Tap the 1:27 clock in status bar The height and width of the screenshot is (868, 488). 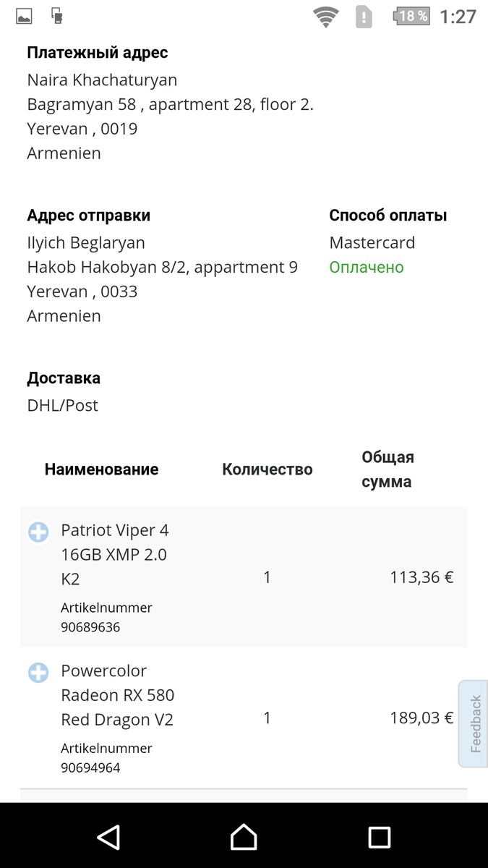click(458, 16)
